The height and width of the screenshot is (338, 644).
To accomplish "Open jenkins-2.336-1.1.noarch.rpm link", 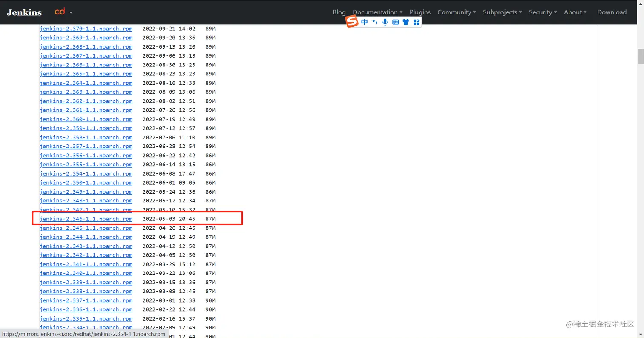I will coord(86,309).
